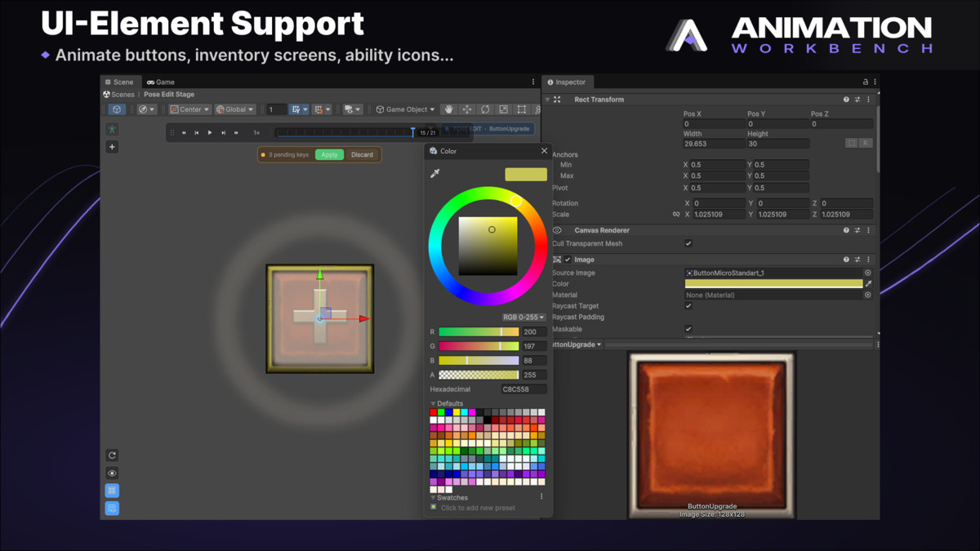
Task: Open the Scene view kebab menu
Action: pyautogui.click(x=533, y=82)
